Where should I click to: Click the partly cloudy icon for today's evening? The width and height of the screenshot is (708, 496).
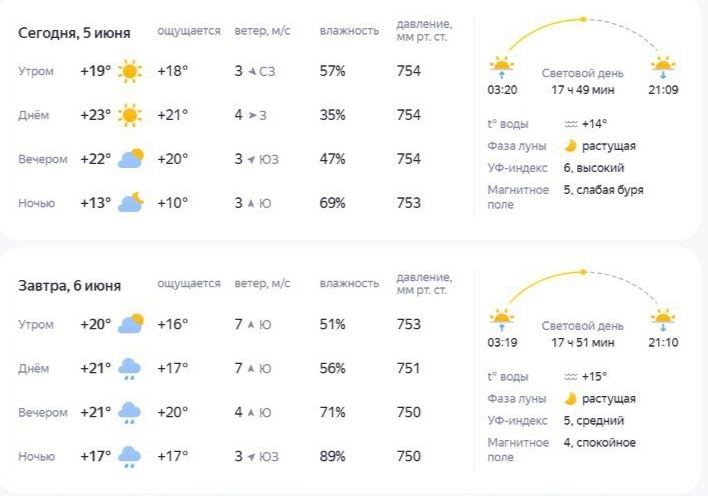[x=131, y=159]
